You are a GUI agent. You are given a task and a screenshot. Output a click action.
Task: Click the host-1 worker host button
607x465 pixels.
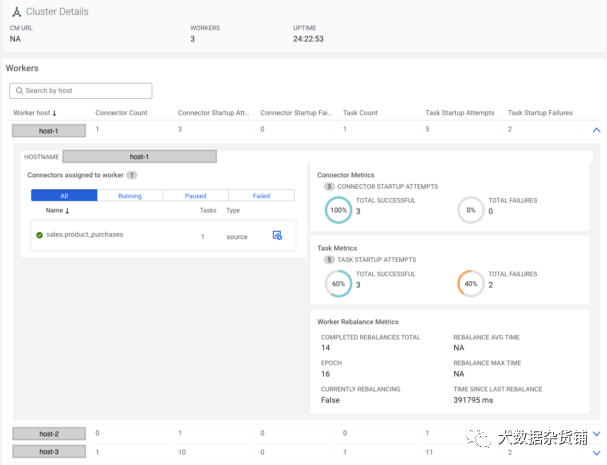(49, 130)
